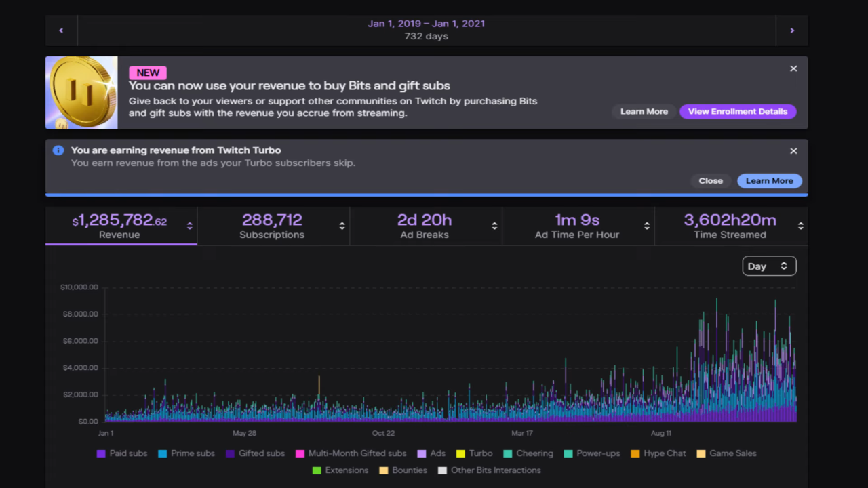Click the yellow Turbo legend color swatch
The height and width of the screenshot is (488, 868).
(x=460, y=453)
